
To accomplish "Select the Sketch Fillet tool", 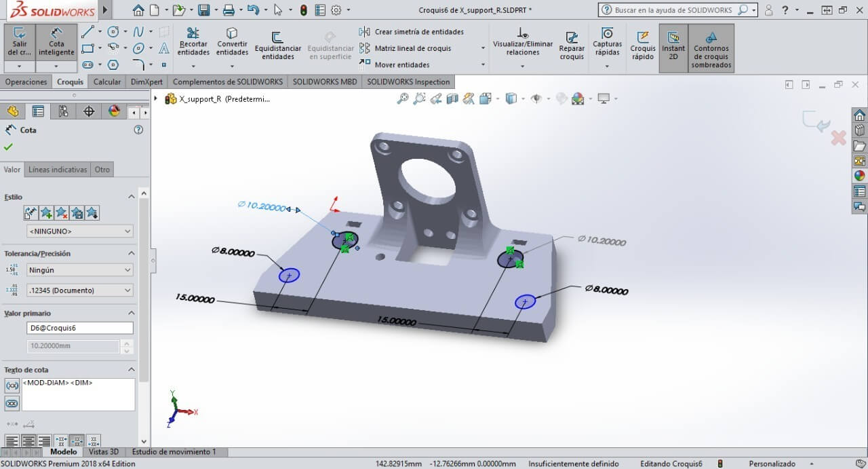I will pos(138,64).
